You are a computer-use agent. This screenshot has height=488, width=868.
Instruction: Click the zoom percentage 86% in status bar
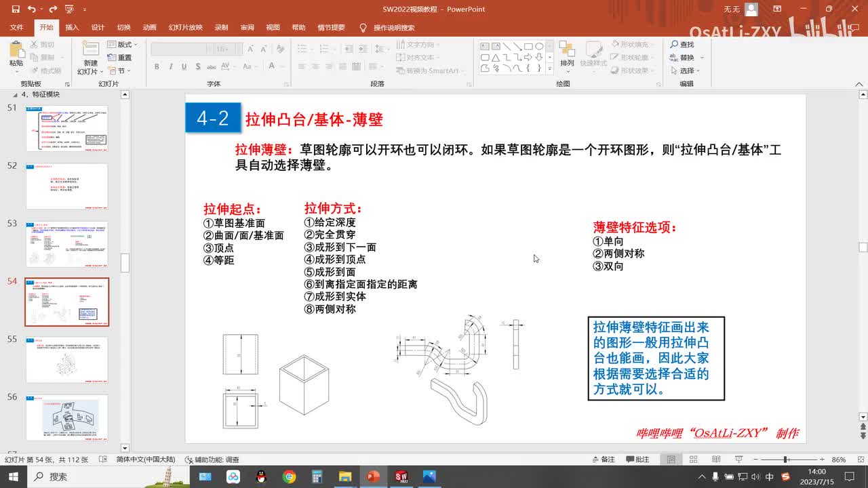click(839, 460)
